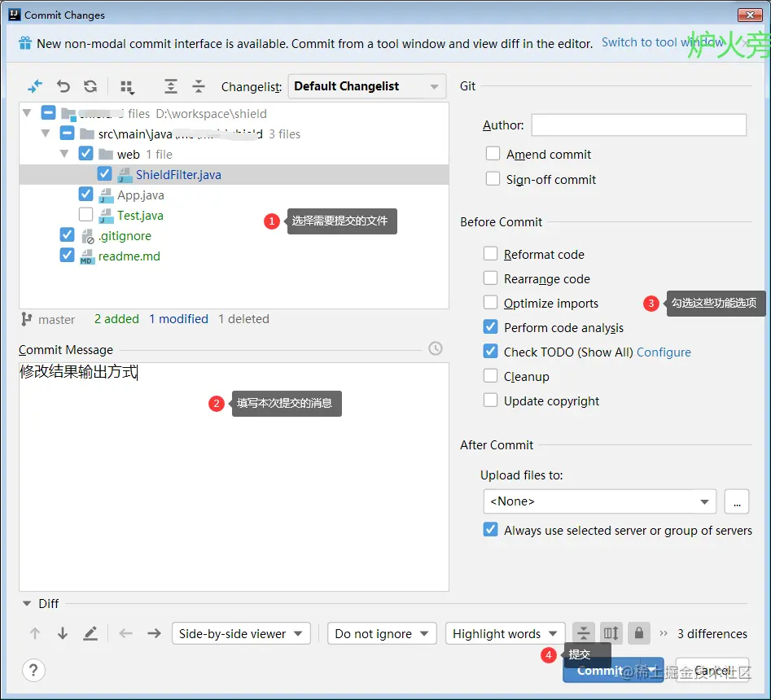Viewport: 771px width, 700px height.
Task: Click the Commit button
Action: [602, 670]
